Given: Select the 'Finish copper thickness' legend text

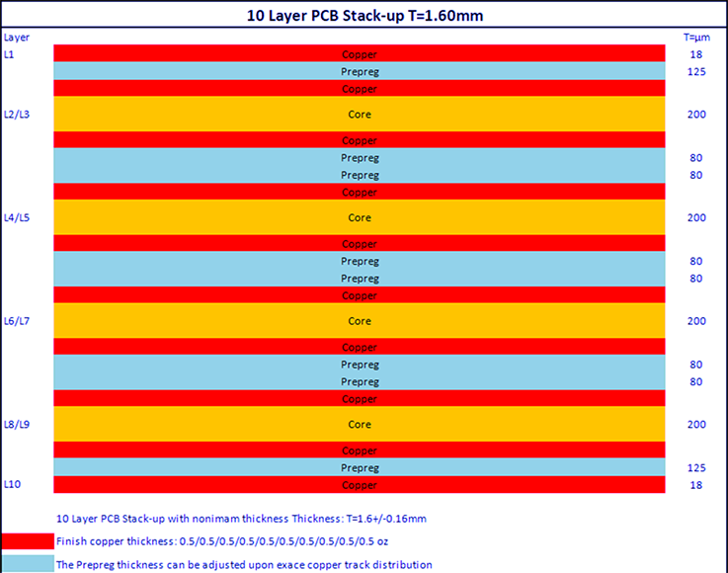Looking at the screenshot, I should [x=222, y=541].
